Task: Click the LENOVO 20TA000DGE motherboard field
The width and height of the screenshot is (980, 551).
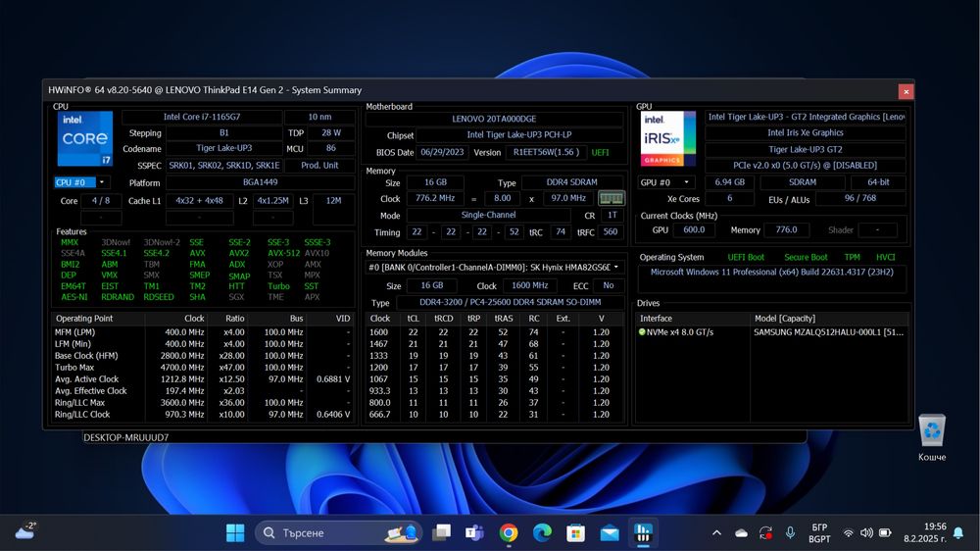Action: [x=494, y=119]
